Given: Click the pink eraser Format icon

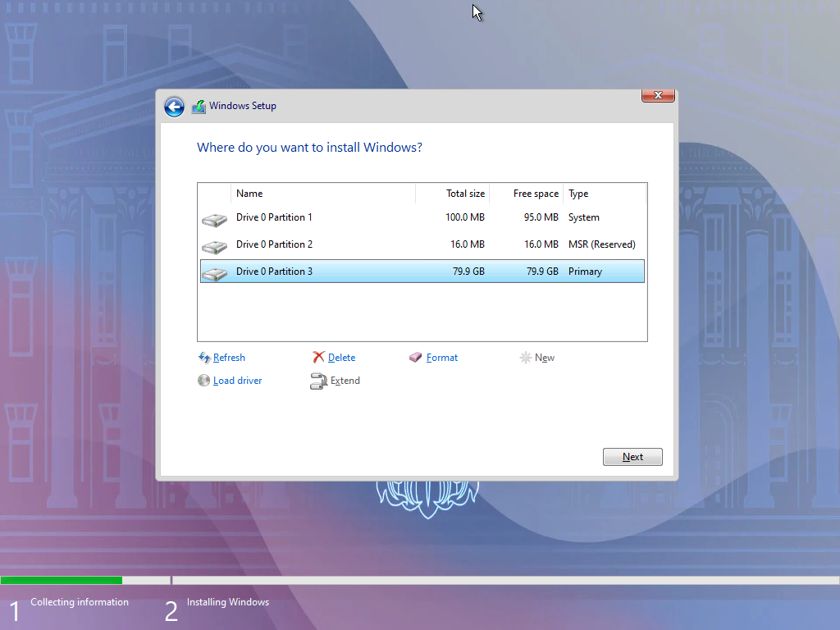Looking at the screenshot, I should tap(416, 358).
